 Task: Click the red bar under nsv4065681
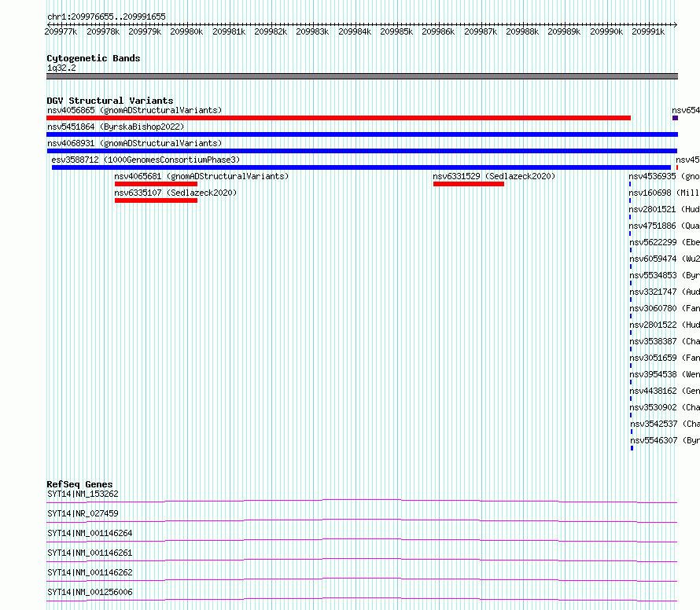coord(156,184)
